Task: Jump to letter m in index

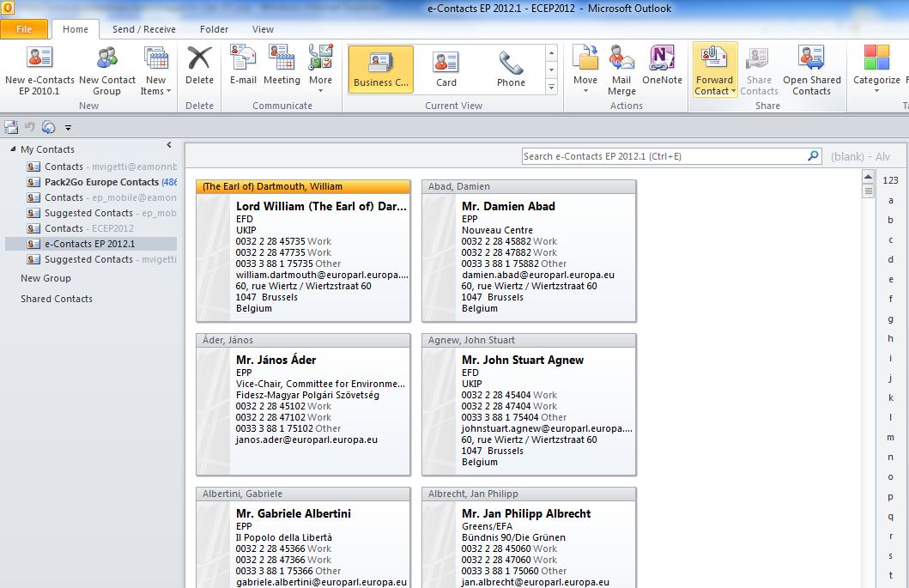Action: coord(890,437)
